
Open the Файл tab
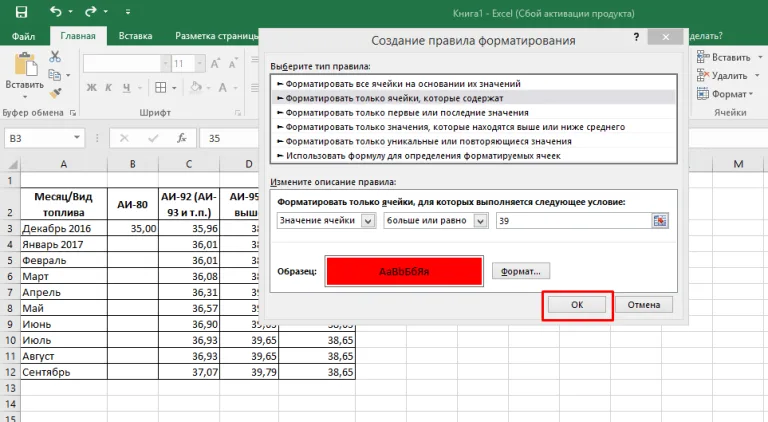click(23, 36)
